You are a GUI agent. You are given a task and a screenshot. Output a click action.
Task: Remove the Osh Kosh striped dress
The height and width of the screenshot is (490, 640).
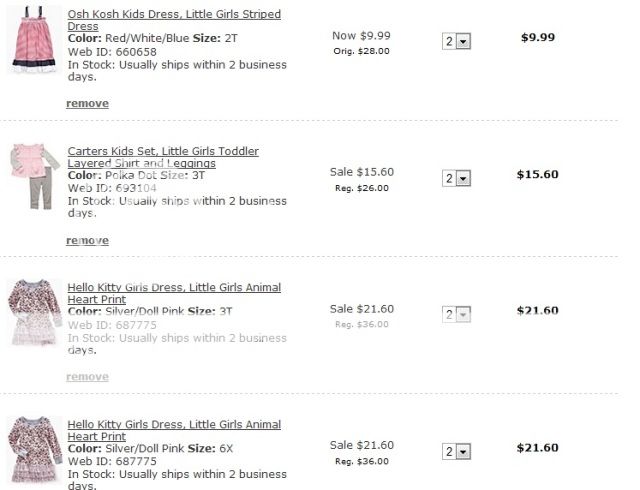(x=87, y=103)
